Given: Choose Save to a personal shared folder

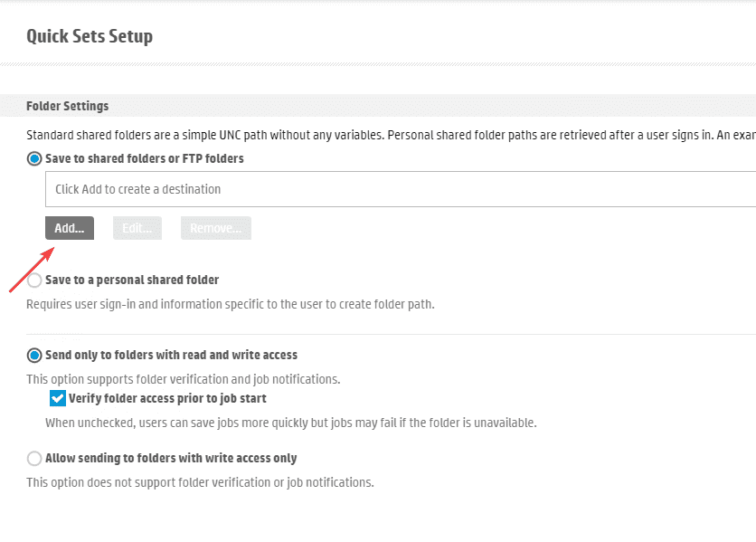Looking at the screenshot, I should click(x=35, y=281).
